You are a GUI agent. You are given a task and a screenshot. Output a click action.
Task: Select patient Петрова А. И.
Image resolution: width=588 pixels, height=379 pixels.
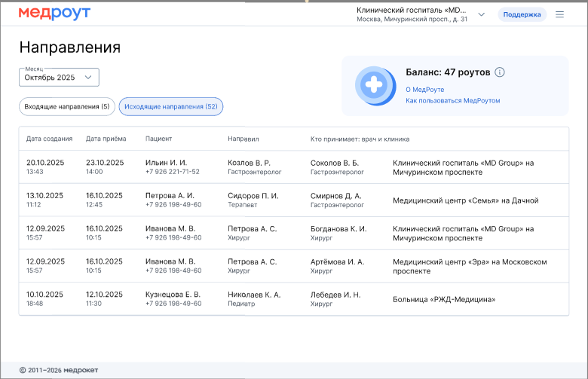(170, 196)
